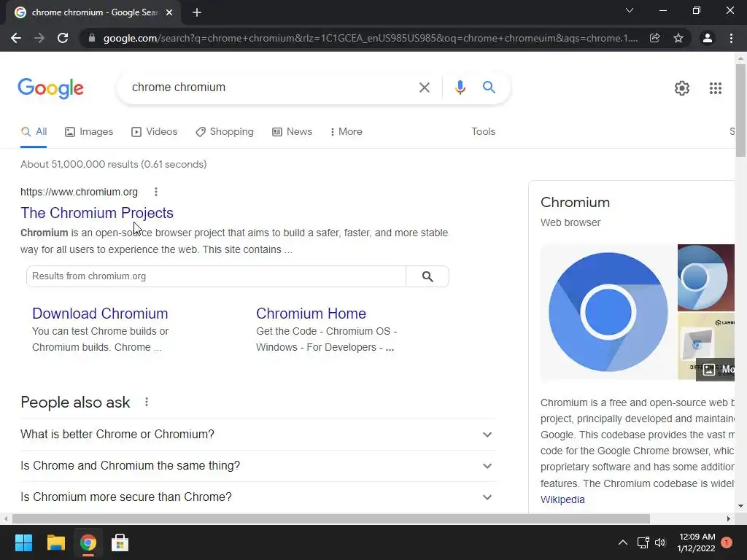Open Microsoft Store from taskbar
Screen dimensions: 747x560
tap(120, 542)
